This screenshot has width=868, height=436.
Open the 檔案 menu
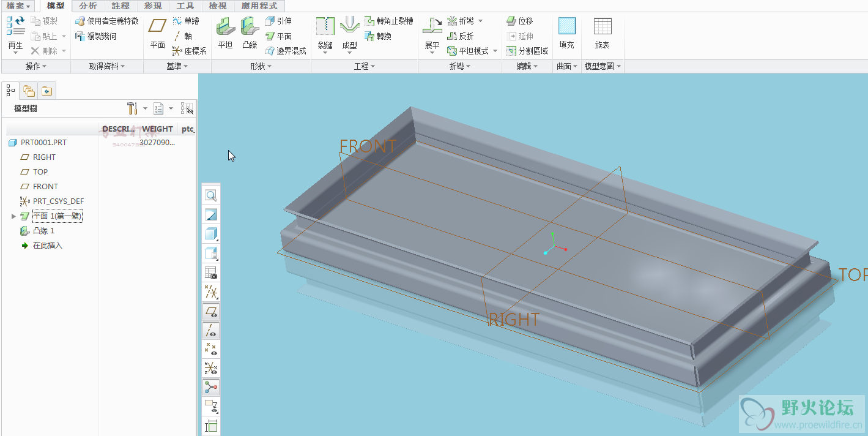(x=19, y=6)
